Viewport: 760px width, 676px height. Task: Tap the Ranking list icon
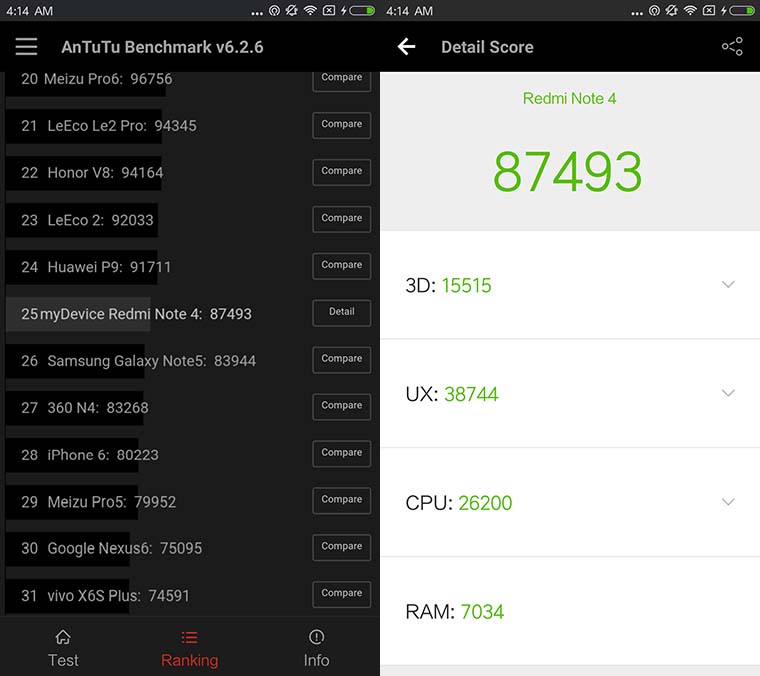click(189, 637)
